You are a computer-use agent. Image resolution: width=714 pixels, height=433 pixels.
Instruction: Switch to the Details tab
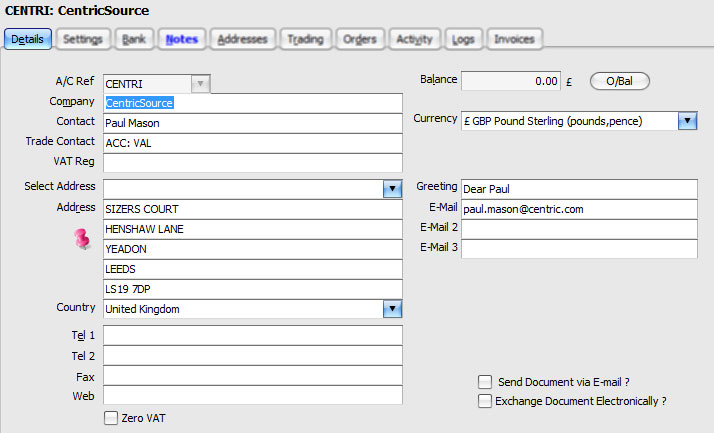27,39
